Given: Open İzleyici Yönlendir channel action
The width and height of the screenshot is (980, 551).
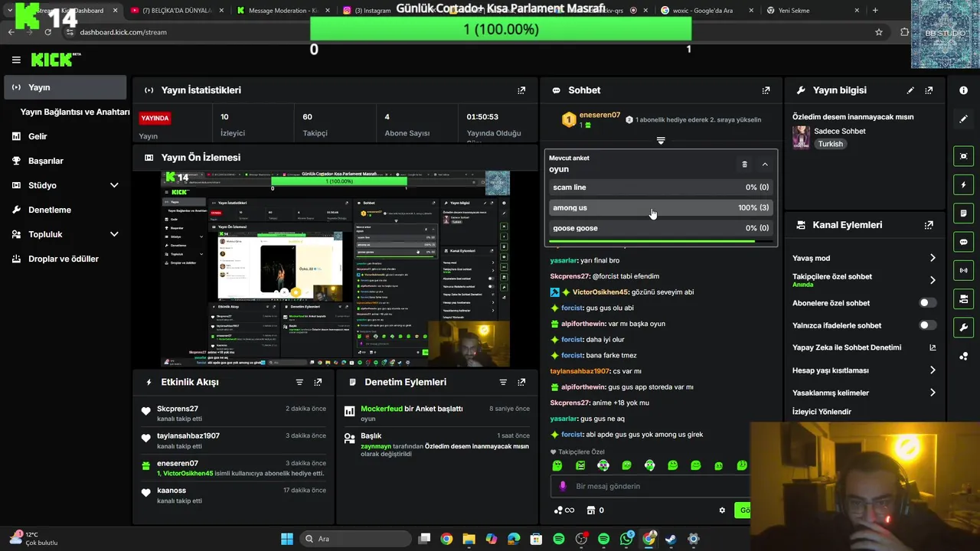Looking at the screenshot, I should pyautogui.click(x=822, y=412).
